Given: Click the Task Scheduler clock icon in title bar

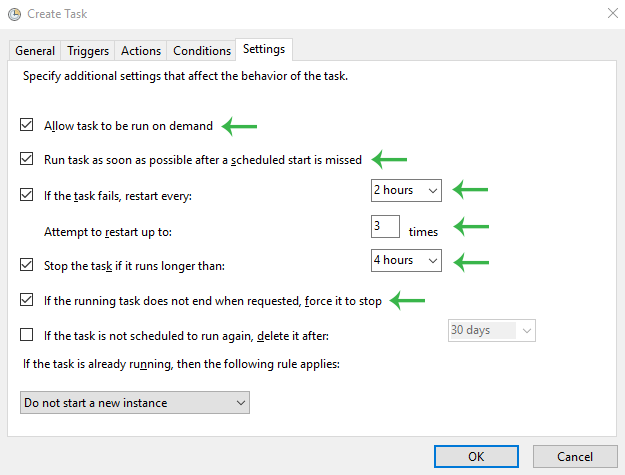Looking at the screenshot, I should [x=14, y=14].
